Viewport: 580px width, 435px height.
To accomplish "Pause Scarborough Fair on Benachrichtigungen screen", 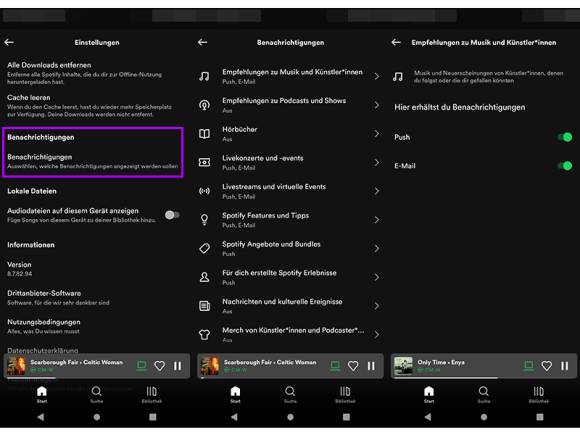I will (371, 366).
